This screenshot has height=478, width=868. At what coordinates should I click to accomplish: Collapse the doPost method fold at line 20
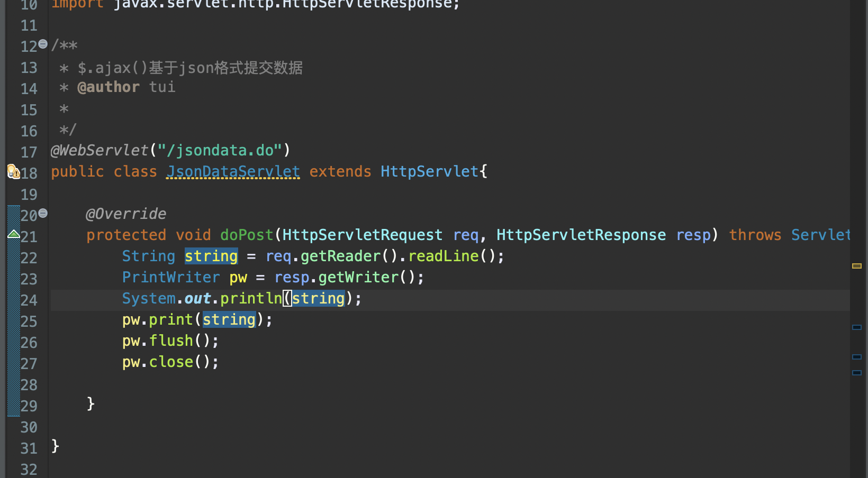click(x=43, y=213)
